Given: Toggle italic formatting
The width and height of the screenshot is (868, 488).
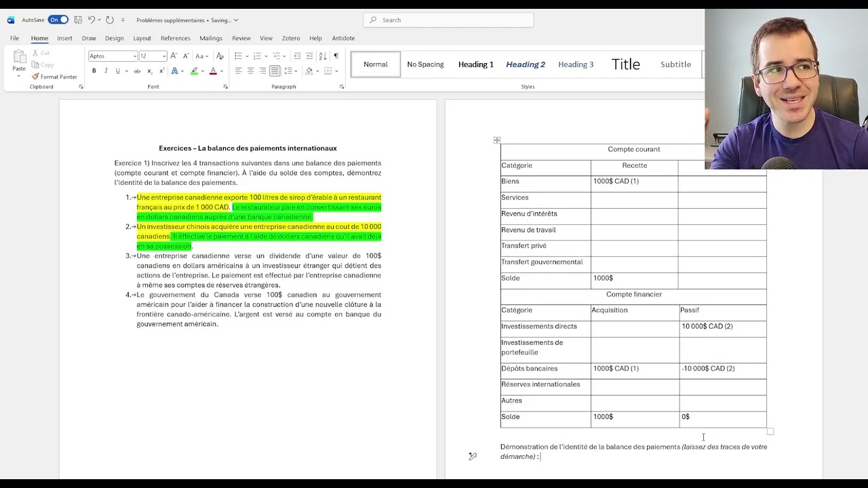Looking at the screenshot, I should click(105, 71).
